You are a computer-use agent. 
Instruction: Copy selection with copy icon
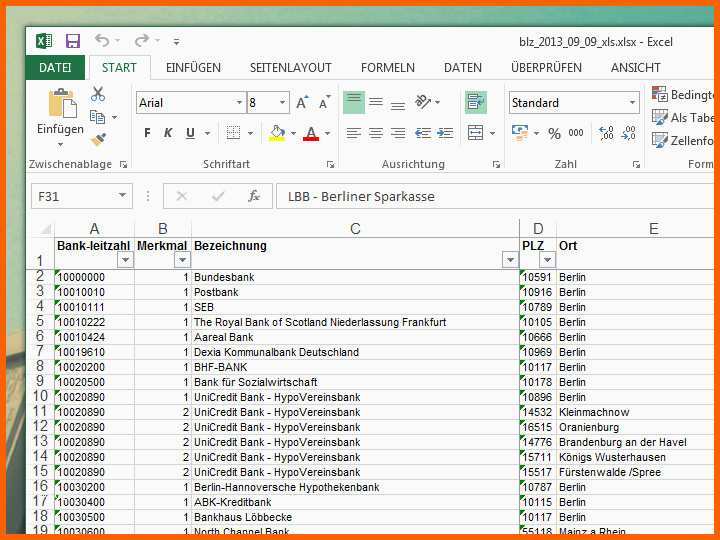pyautogui.click(x=97, y=117)
